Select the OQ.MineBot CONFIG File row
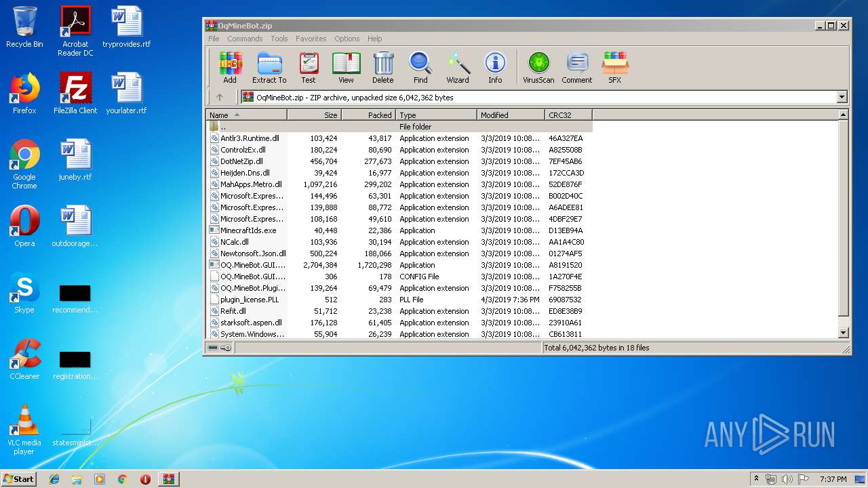The image size is (868, 488). click(x=399, y=277)
